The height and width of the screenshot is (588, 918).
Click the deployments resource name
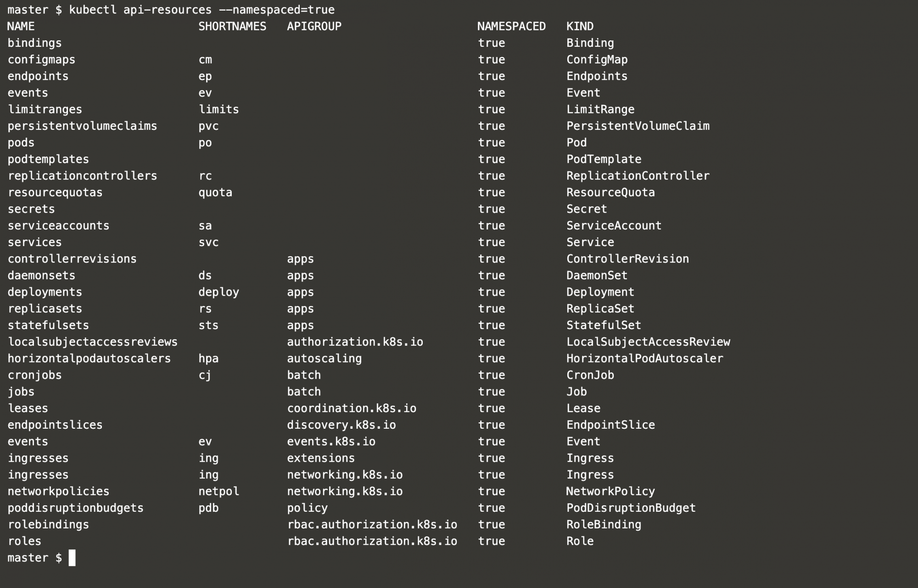(45, 292)
